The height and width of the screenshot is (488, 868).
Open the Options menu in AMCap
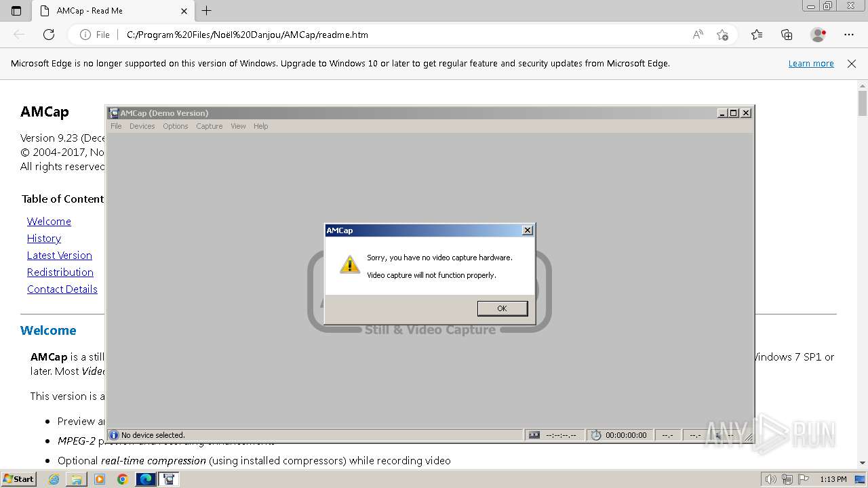pyautogui.click(x=175, y=126)
